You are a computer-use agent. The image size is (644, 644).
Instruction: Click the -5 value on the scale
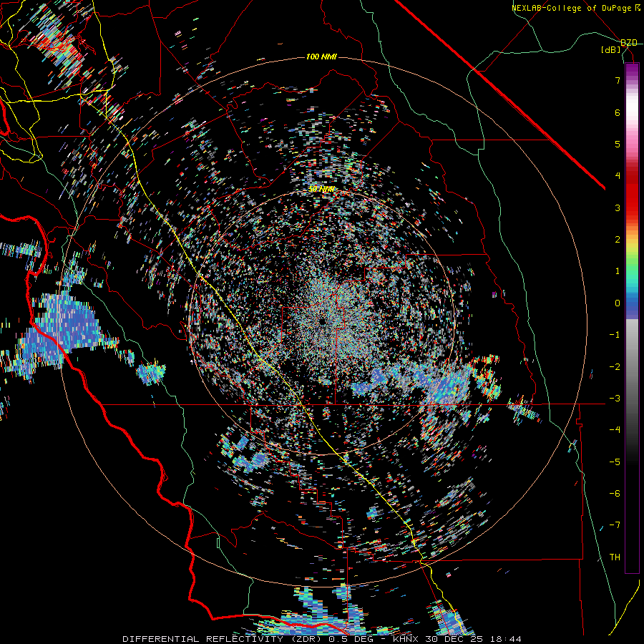click(615, 462)
